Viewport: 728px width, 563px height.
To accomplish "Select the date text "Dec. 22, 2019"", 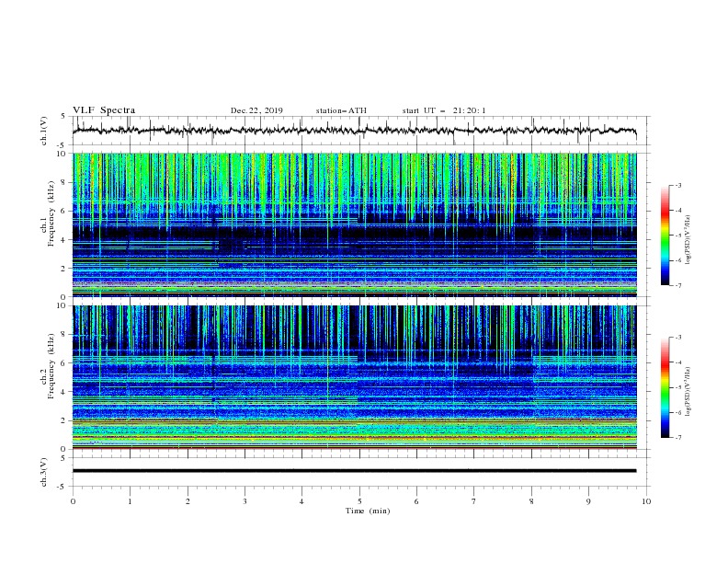I will [256, 110].
